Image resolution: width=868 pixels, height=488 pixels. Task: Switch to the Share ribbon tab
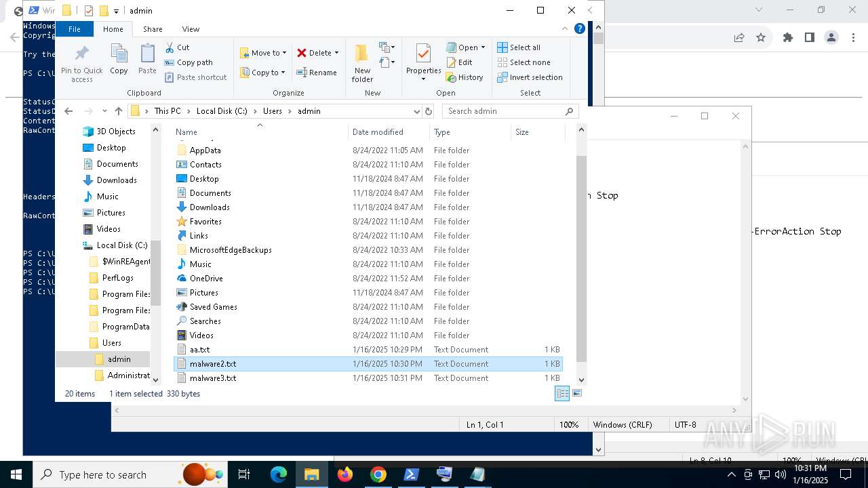click(153, 29)
